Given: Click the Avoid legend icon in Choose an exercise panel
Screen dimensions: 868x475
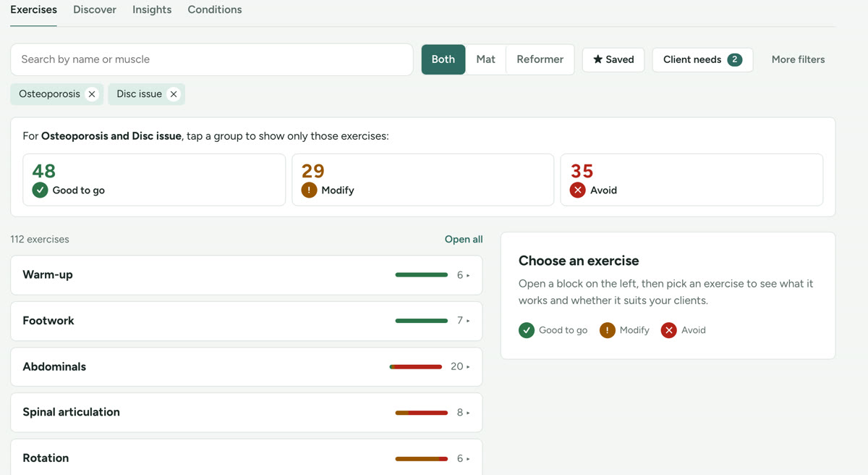Looking at the screenshot, I should point(669,330).
